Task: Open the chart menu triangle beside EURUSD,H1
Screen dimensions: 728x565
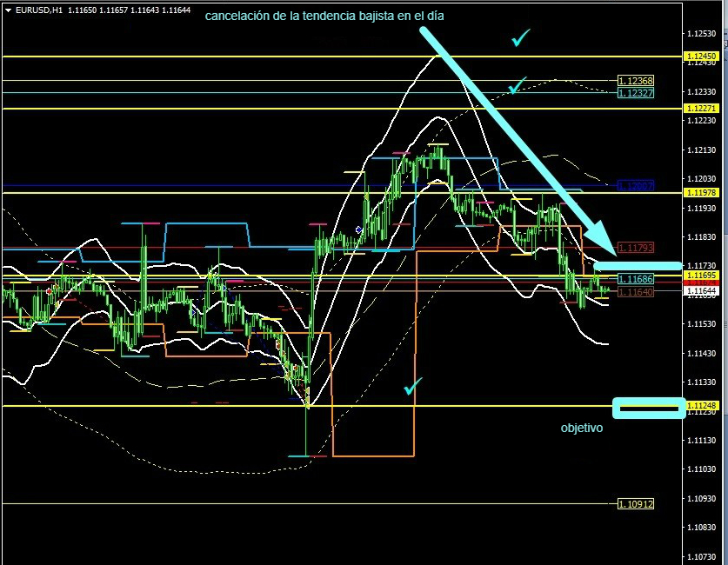Action: point(8,10)
